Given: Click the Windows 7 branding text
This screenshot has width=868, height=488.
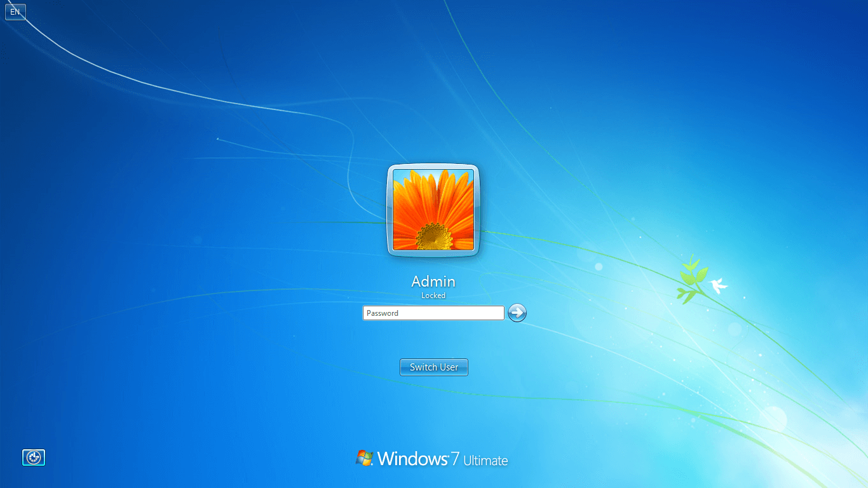Looking at the screenshot, I should 413,459.
